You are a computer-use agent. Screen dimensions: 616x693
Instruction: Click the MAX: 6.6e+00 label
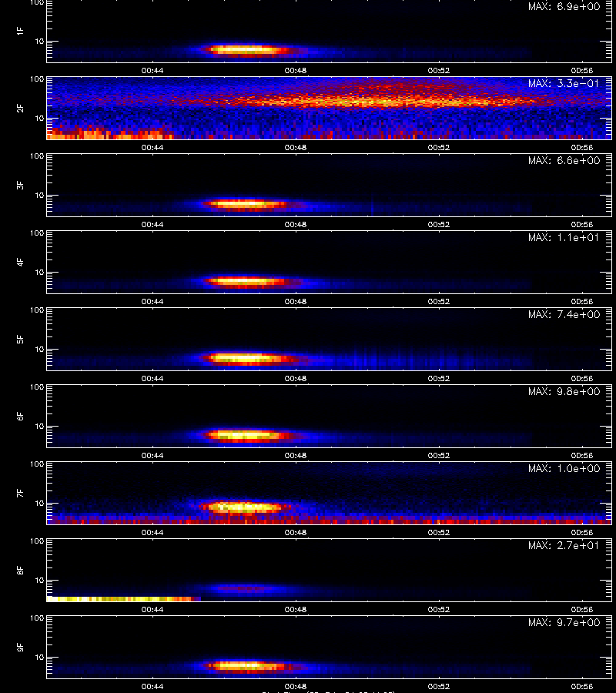pyautogui.click(x=564, y=160)
